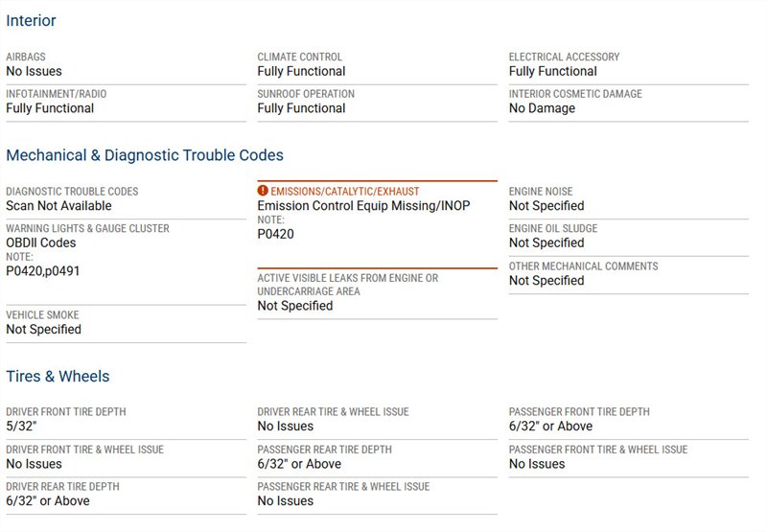767x532 pixels.
Task: Click the Scan Not Available value
Action: coord(58,206)
